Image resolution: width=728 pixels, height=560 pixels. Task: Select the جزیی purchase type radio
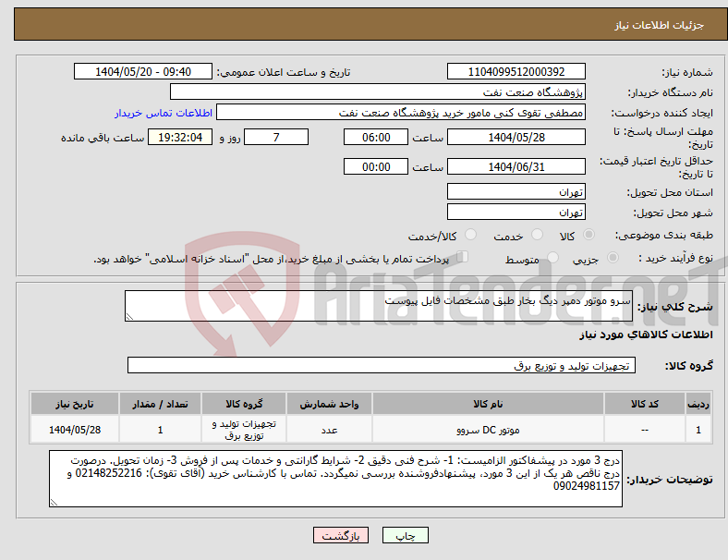613,257
